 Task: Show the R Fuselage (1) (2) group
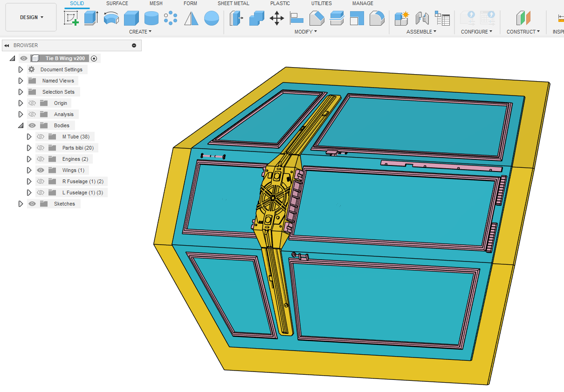point(41,181)
